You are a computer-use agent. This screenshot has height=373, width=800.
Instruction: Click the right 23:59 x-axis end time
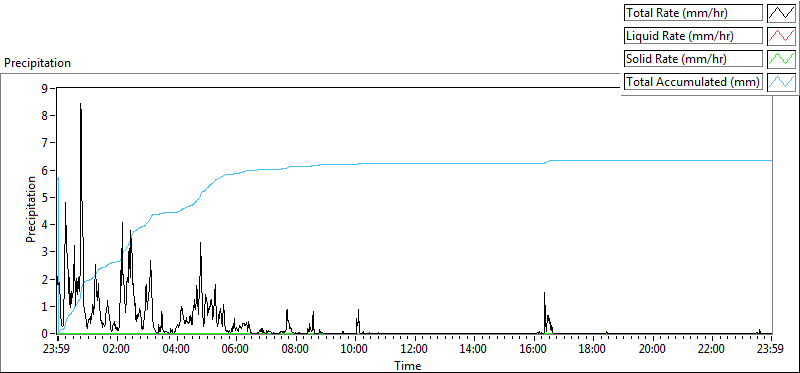771,350
